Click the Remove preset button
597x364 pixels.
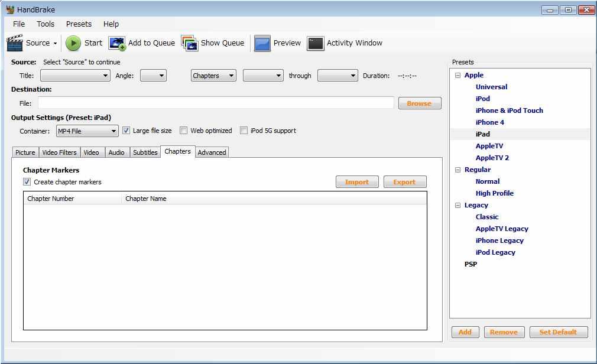(x=504, y=332)
